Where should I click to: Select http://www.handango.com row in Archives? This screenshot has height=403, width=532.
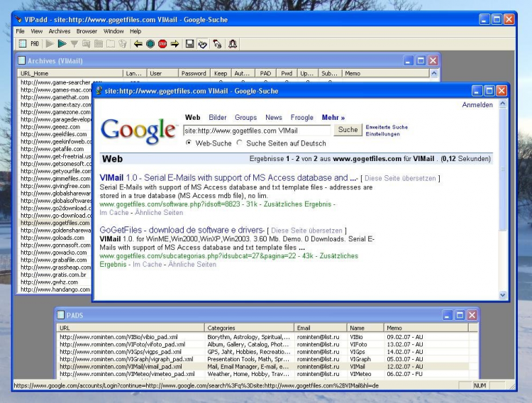pyautogui.click(x=55, y=289)
